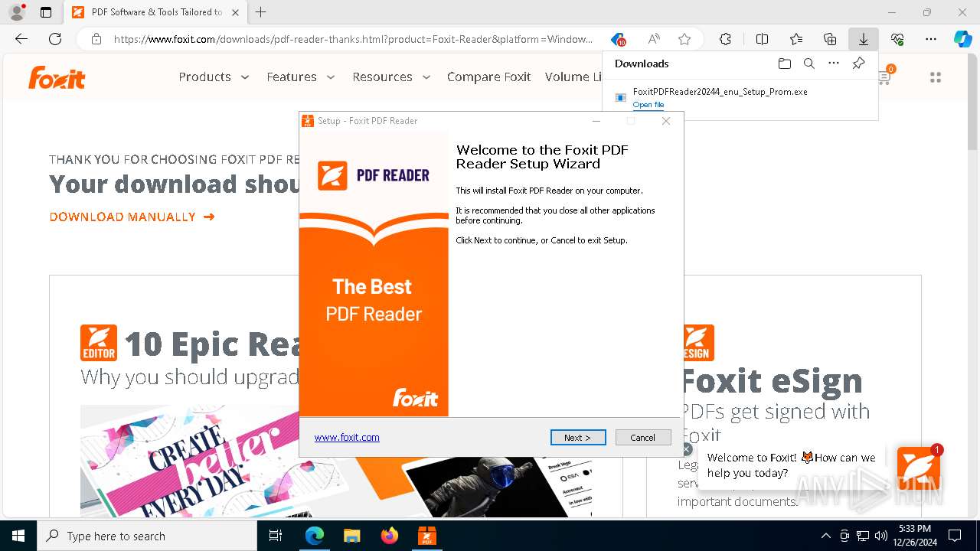This screenshot has width=980, height=551.
Task: Open the Foxit shopping cart icon
Action: [x=885, y=77]
